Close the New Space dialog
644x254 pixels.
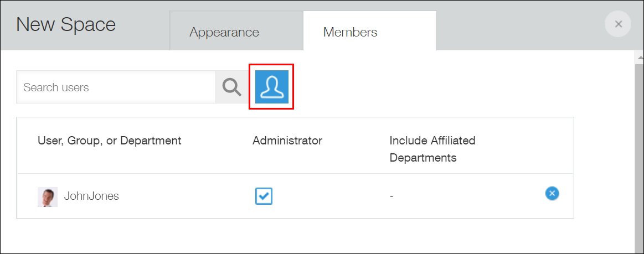618,24
